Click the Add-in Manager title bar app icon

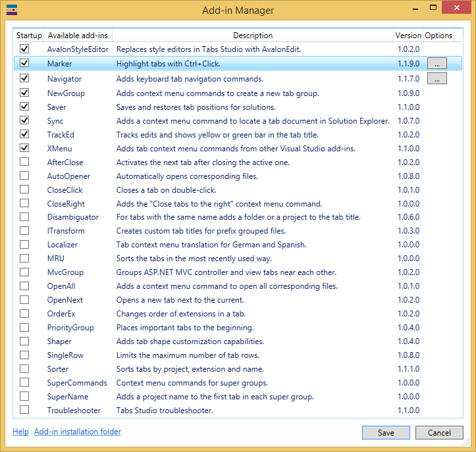coord(11,10)
